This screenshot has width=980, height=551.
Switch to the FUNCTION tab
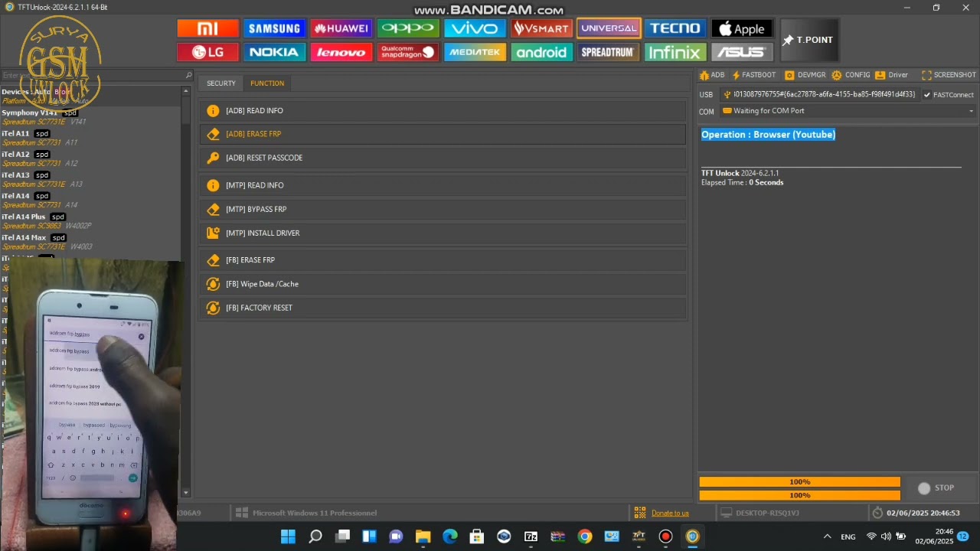point(267,83)
